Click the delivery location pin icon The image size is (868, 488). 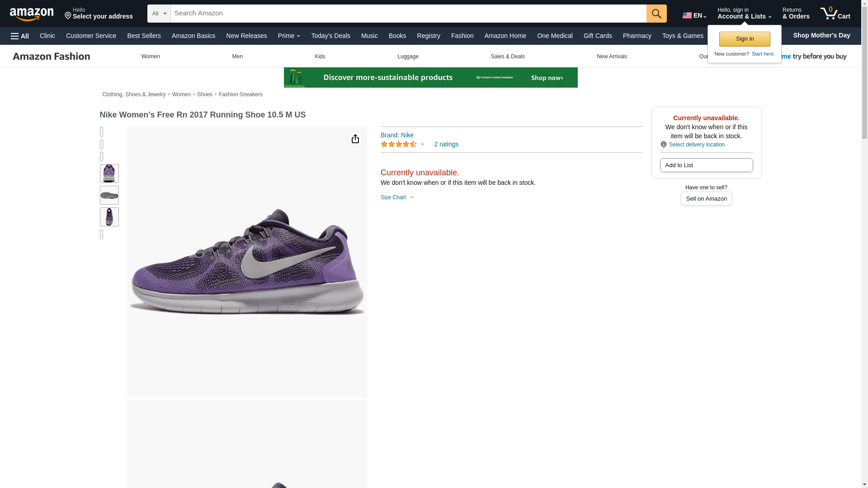(x=663, y=145)
